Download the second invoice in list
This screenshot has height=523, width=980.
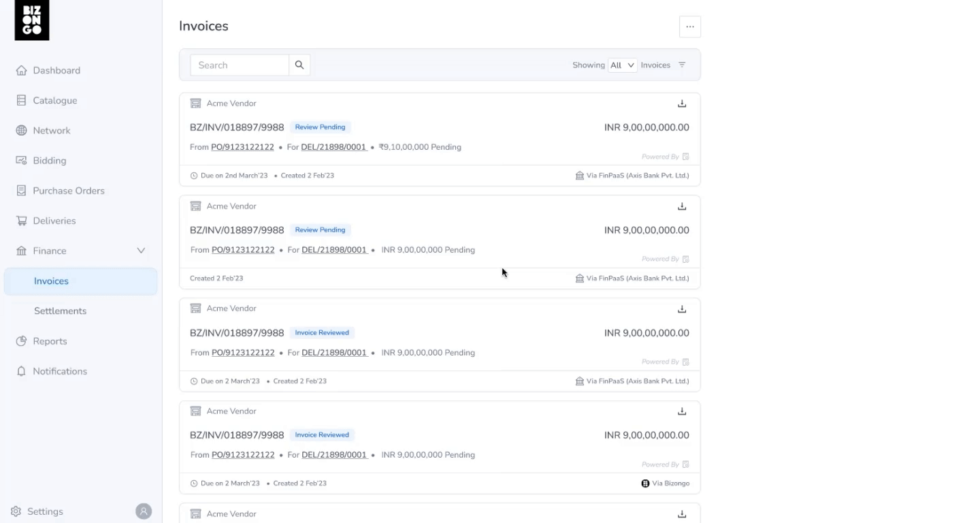tap(682, 206)
